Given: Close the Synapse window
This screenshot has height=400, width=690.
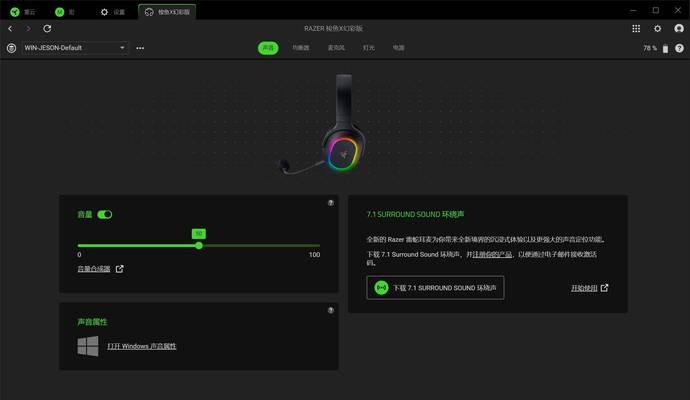Looking at the screenshot, I should coord(678,10).
